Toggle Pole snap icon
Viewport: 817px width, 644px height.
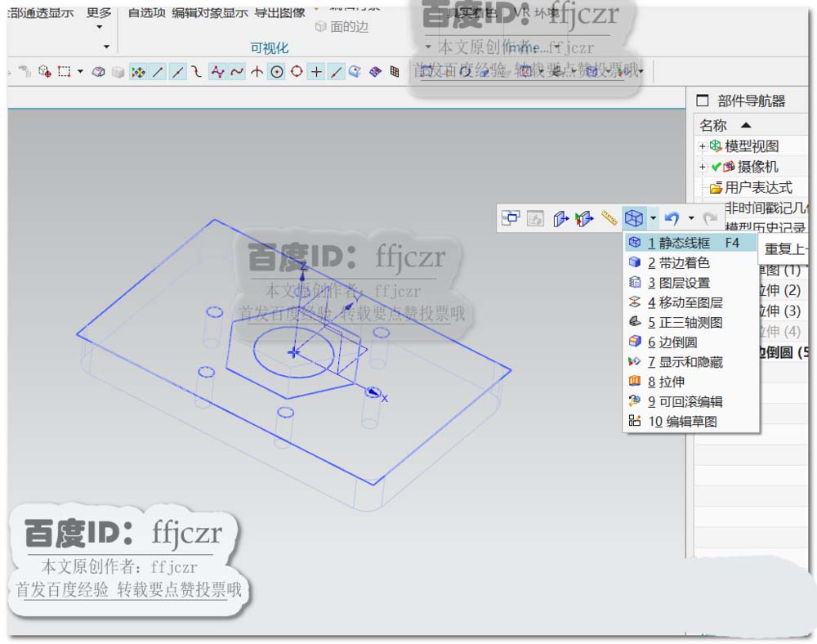click(217, 72)
